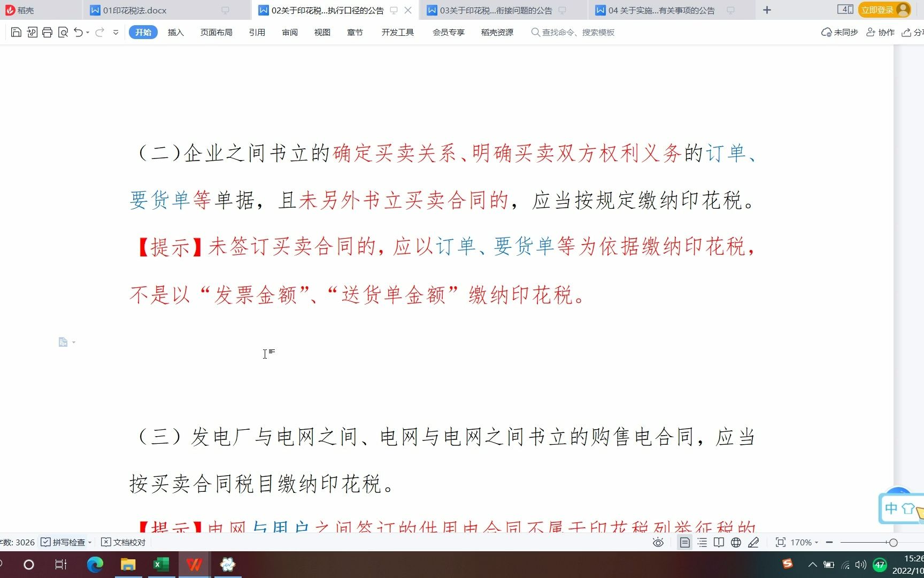Click the paste options icon in left margin
Viewport: 924px width, 578px height.
63,342
